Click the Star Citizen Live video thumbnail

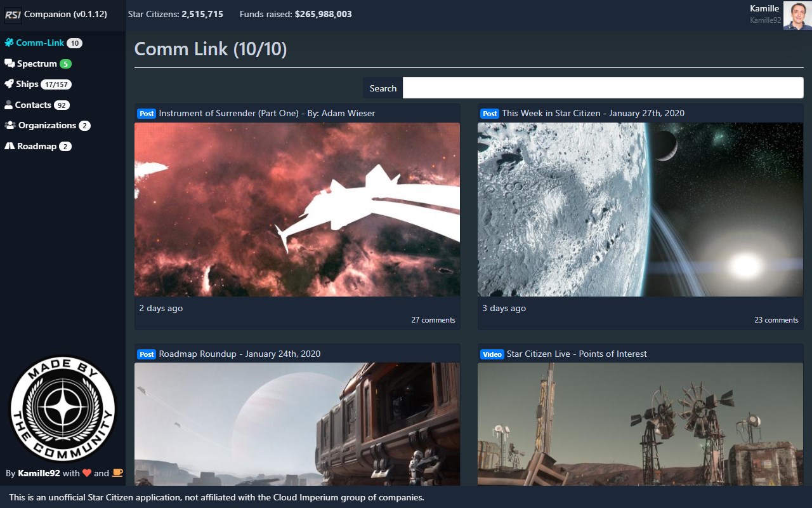(641, 424)
